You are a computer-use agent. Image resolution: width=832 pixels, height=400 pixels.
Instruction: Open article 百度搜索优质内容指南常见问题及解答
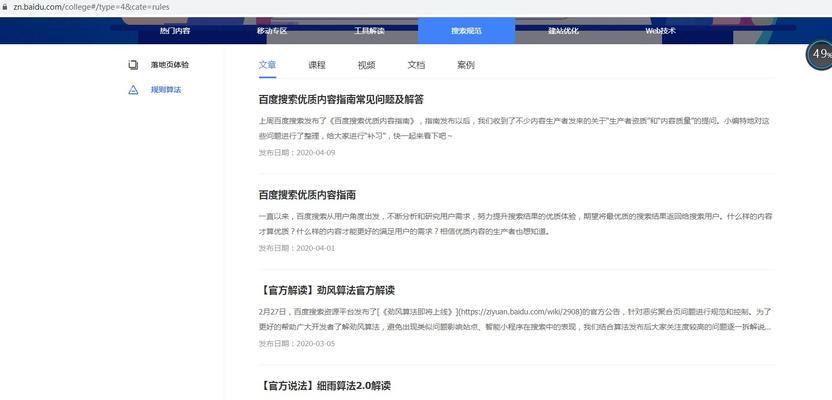pos(341,99)
